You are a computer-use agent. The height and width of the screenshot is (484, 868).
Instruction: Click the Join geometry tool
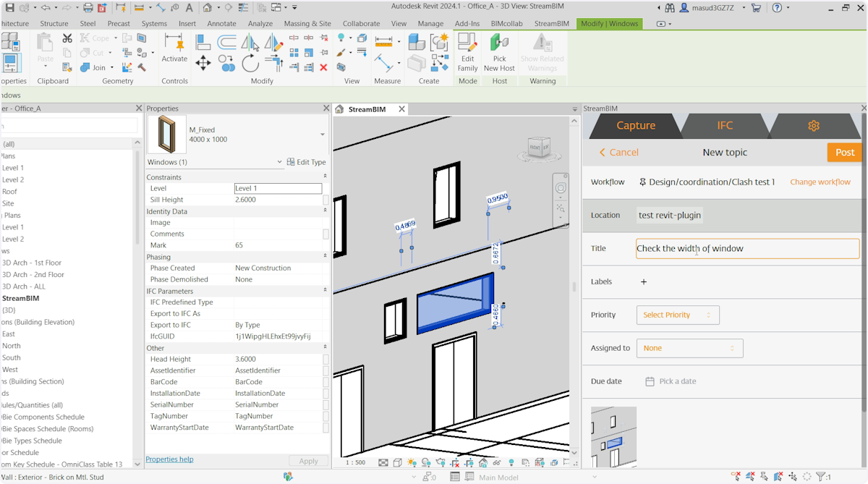pyautogui.click(x=93, y=67)
